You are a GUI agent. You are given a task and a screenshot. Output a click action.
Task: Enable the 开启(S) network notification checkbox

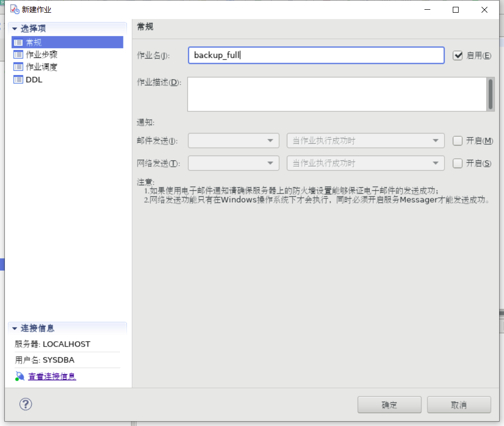[x=457, y=163]
